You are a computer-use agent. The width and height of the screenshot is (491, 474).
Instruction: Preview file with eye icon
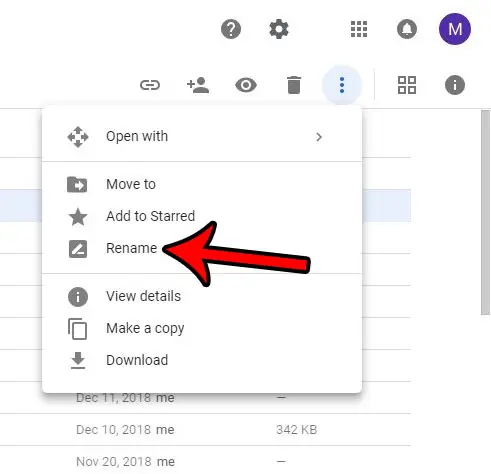(246, 85)
